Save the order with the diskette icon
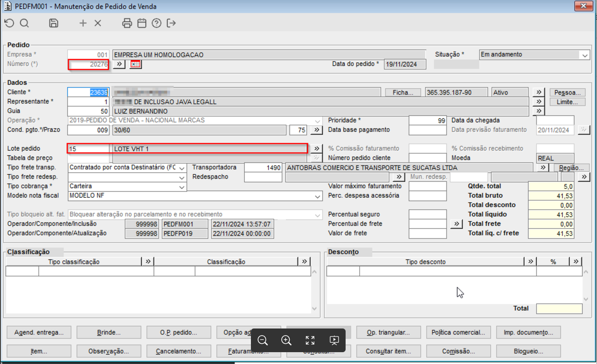The width and height of the screenshot is (597, 364). (53, 23)
